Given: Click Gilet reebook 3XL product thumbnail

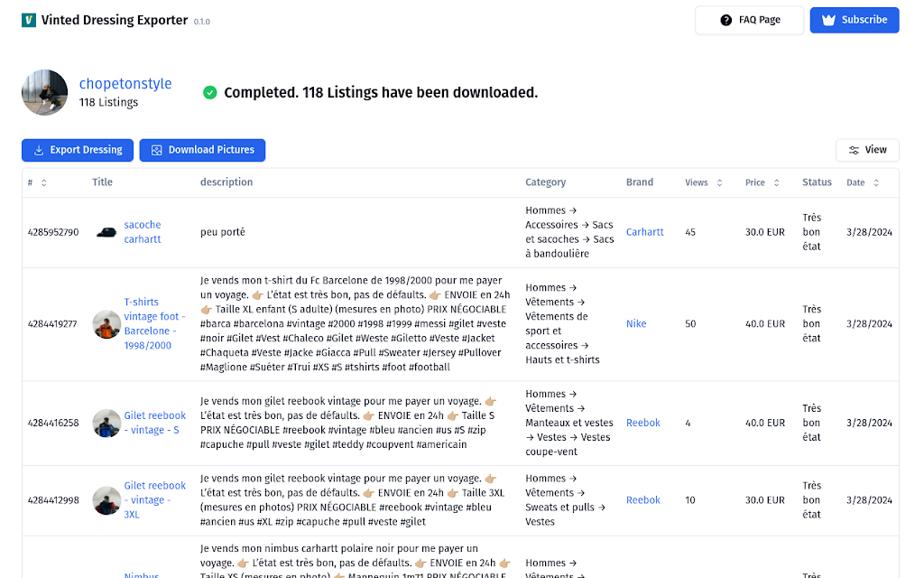Looking at the screenshot, I should click(x=106, y=500).
